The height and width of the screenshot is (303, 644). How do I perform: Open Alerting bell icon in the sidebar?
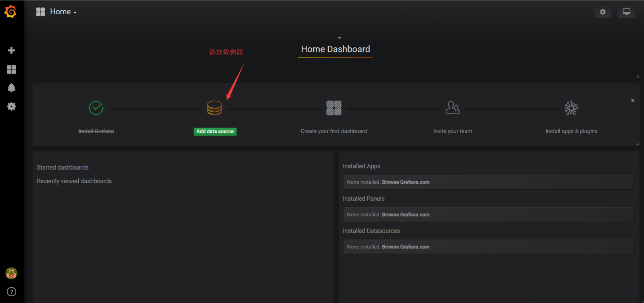pos(12,88)
